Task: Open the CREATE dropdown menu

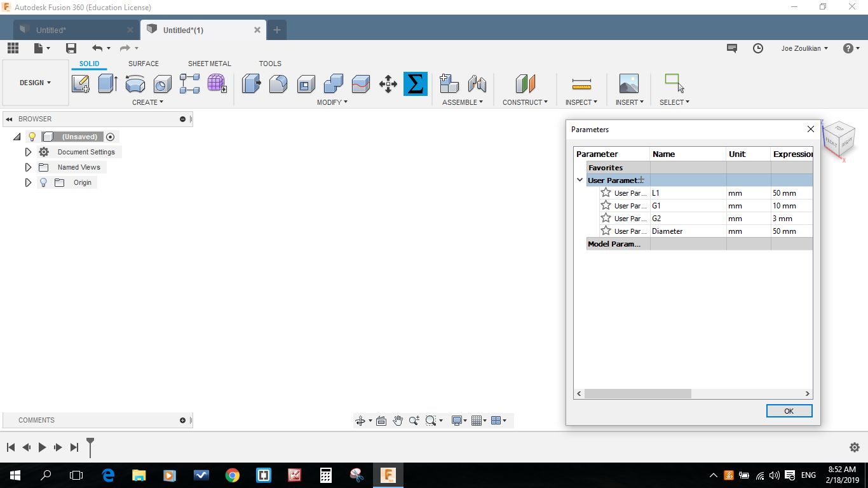Action: pyautogui.click(x=147, y=102)
